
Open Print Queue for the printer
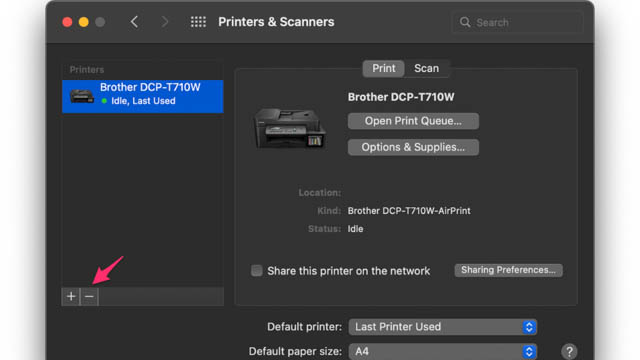tap(413, 121)
